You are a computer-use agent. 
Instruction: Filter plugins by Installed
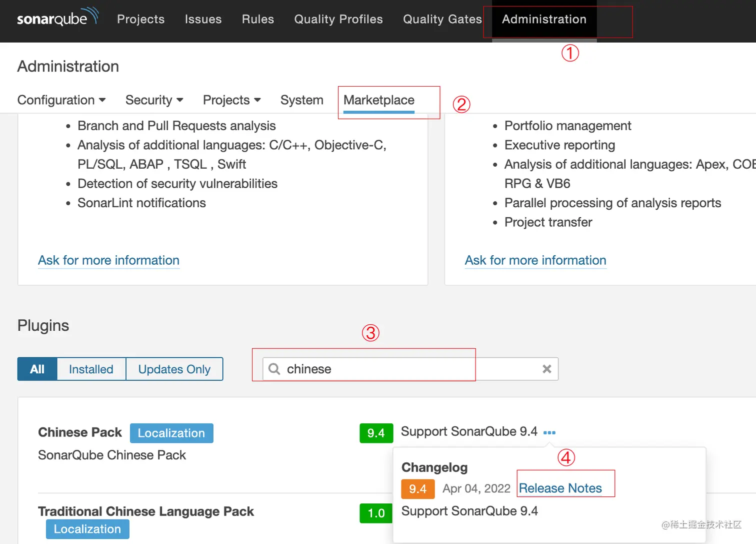pyautogui.click(x=91, y=369)
